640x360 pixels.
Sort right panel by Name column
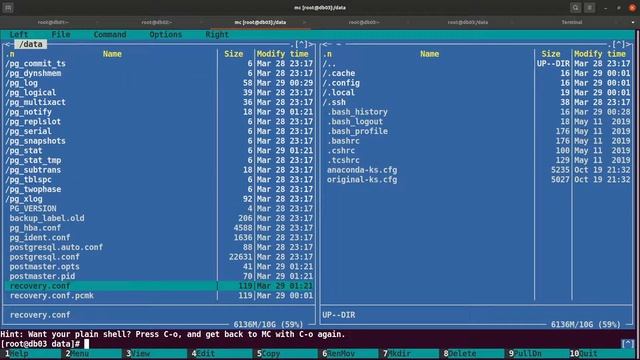pyautogui.click(x=430, y=54)
